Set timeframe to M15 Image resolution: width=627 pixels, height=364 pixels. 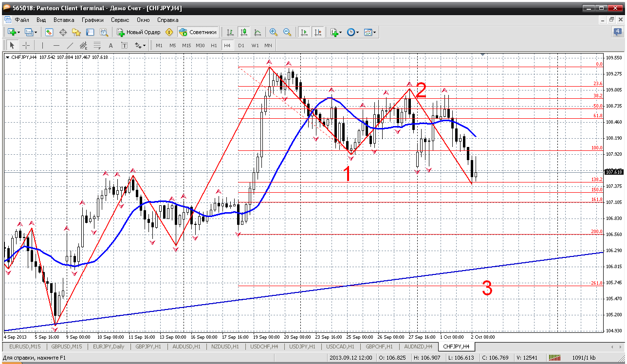pyautogui.click(x=186, y=45)
